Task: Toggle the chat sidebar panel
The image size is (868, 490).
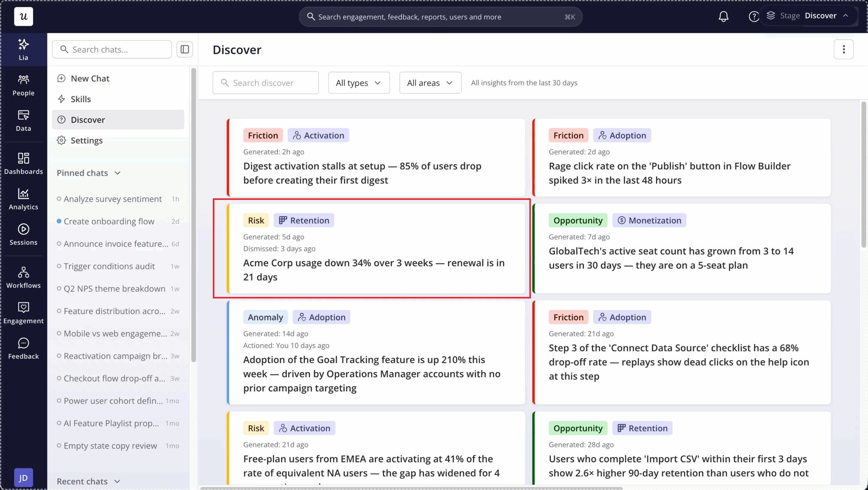Action: (184, 50)
